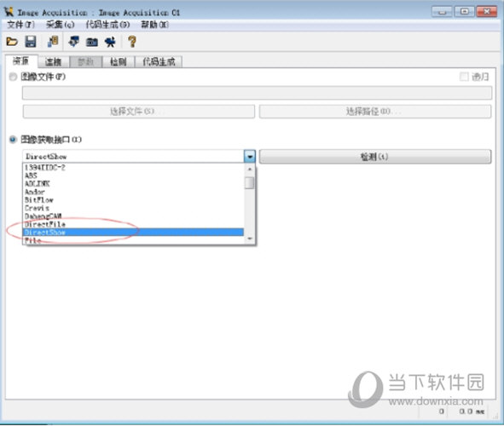This screenshot has width=504, height=426.
Task: Choose highlighted DirectShow list entry
Action: point(133,232)
